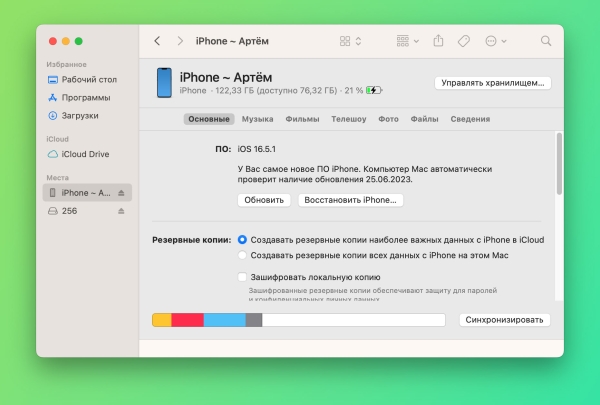Screen dimensions: 600x405
Task: Click the Синхронизировать button
Action: [505, 320]
